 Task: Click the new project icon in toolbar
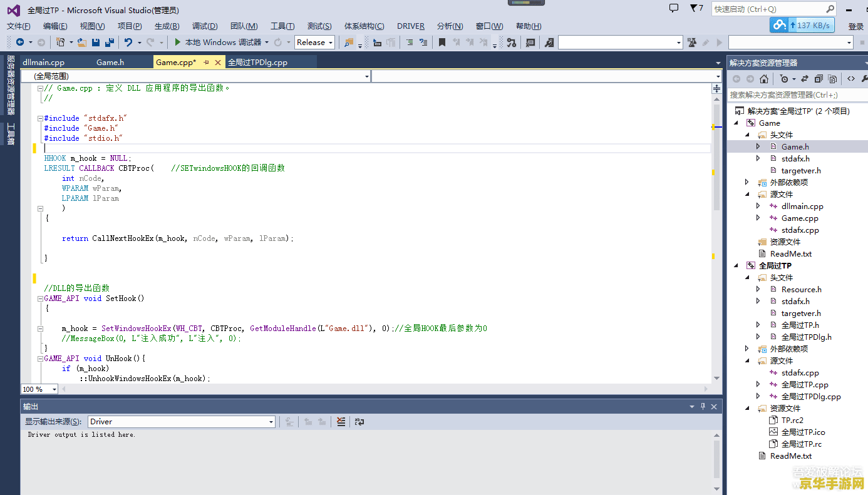[x=60, y=42]
